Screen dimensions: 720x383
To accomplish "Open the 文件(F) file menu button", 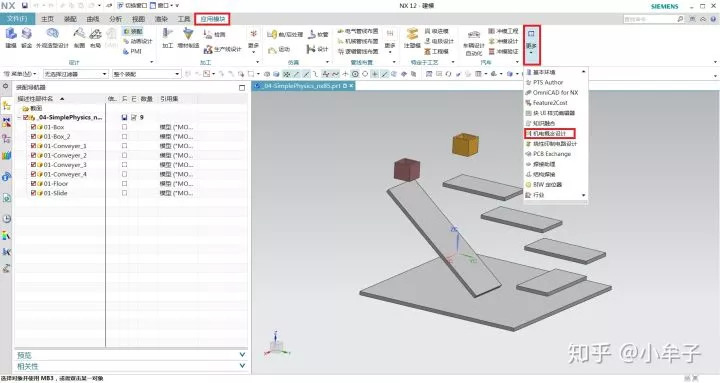I will [17, 19].
